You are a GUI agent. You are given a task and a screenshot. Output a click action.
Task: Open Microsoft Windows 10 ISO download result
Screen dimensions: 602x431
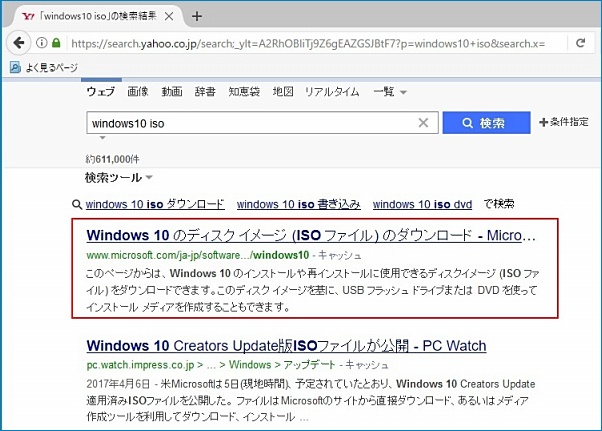[311, 235]
